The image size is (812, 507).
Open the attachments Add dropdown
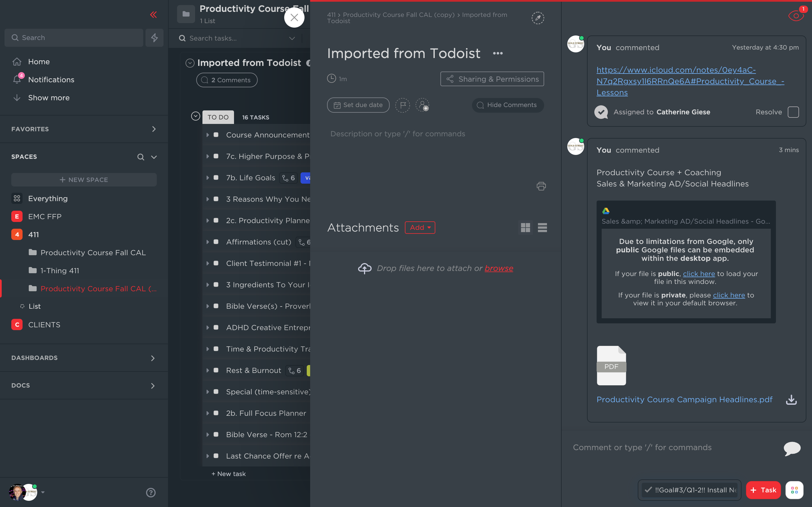(420, 228)
